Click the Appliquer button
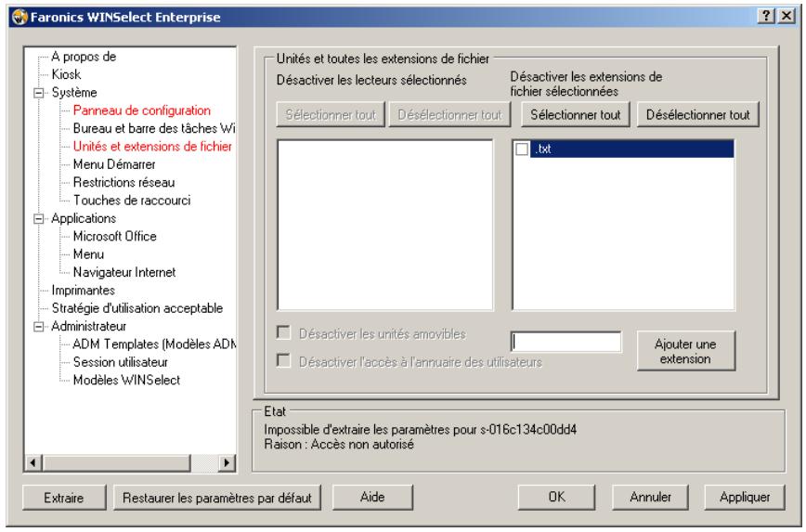This screenshot has width=806, height=532. pyautogui.click(x=745, y=497)
